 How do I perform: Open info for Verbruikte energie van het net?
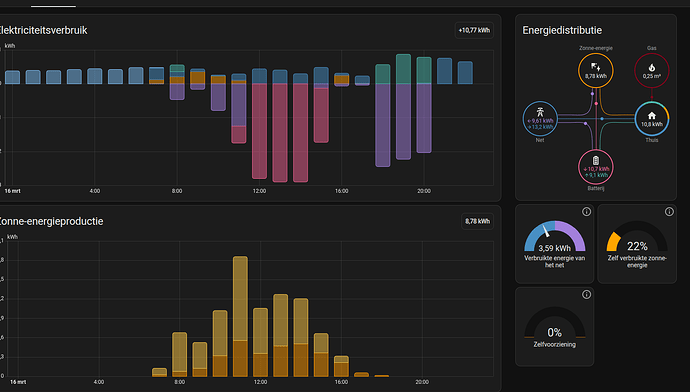(x=586, y=212)
